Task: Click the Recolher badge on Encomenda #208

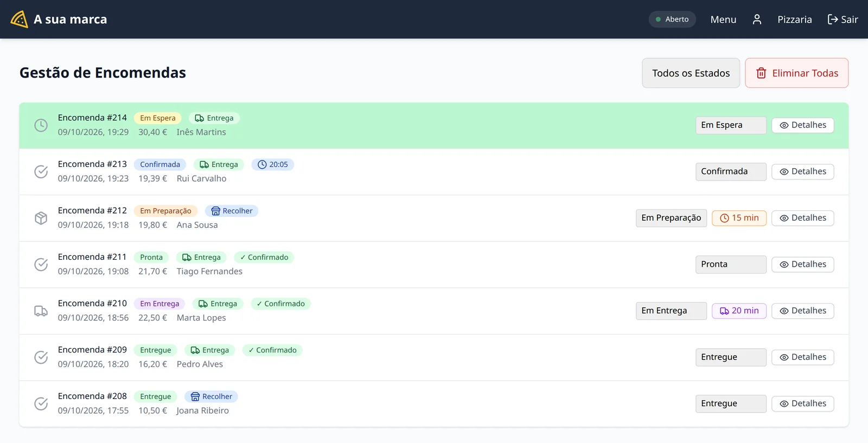Action: 211,396
